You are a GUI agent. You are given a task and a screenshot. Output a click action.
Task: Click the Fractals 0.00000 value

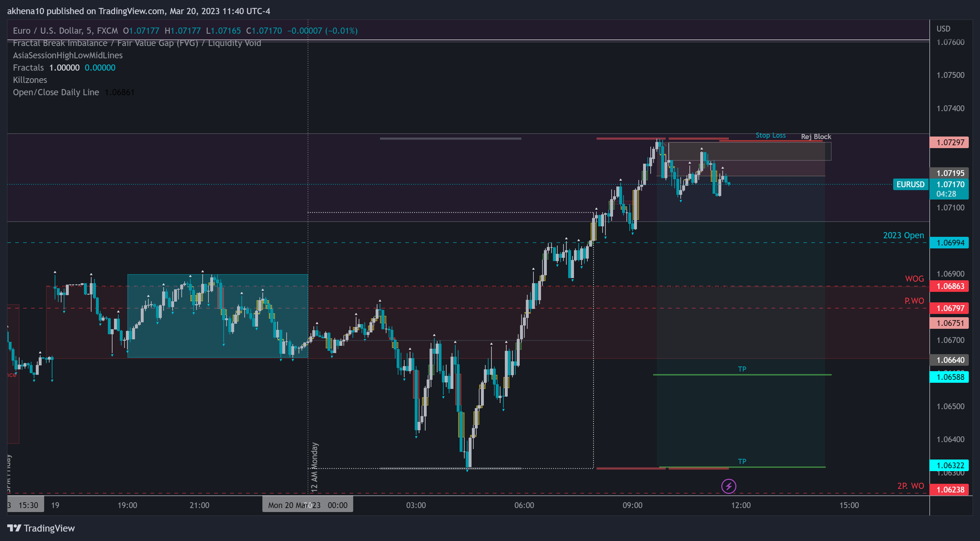(100, 68)
